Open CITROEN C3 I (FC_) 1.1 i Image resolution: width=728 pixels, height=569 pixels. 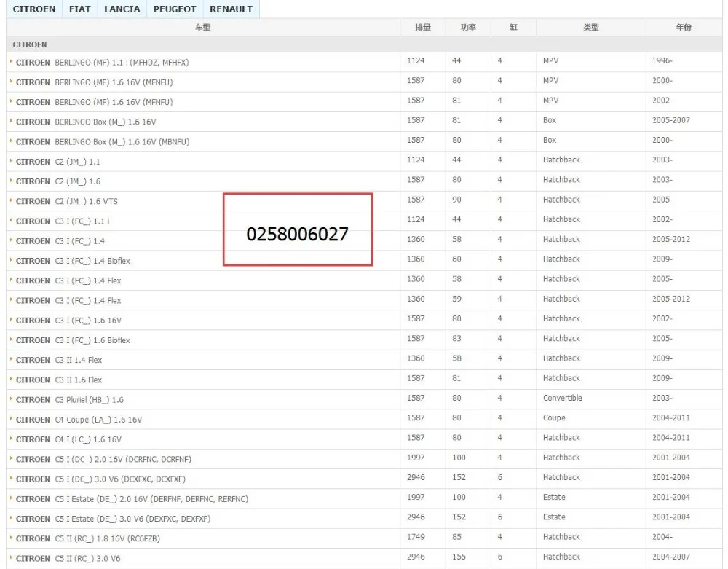(x=63, y=221)
